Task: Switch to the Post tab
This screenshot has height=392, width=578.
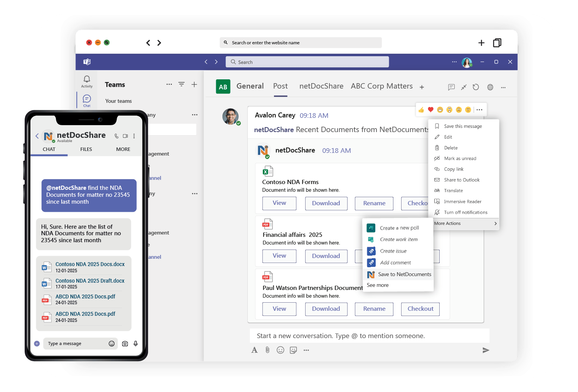Action: 281,86
